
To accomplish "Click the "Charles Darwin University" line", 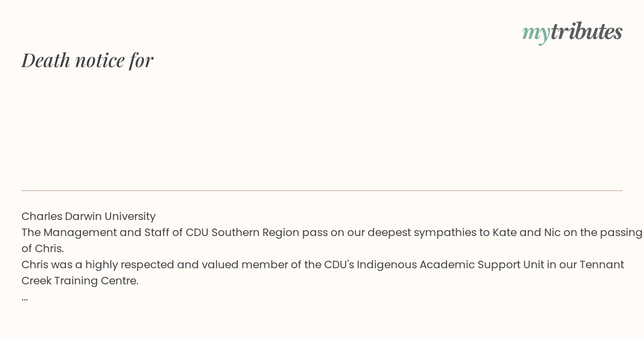I will click(x=89, y=216).
